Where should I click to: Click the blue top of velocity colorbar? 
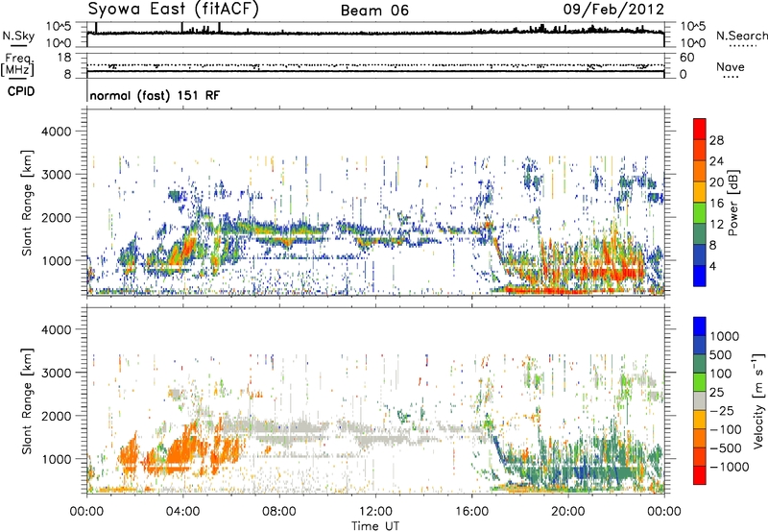click(x=700, y=326)
